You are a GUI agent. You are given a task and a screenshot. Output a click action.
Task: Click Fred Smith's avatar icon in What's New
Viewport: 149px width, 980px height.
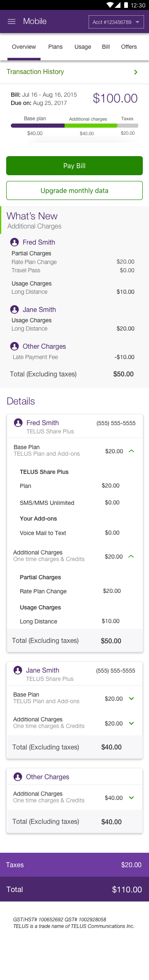coord(14,242)
